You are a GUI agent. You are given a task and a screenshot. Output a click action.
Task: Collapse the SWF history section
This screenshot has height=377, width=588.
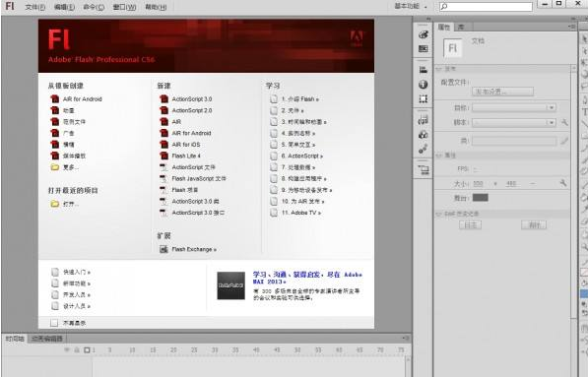(x=439, y=214)
